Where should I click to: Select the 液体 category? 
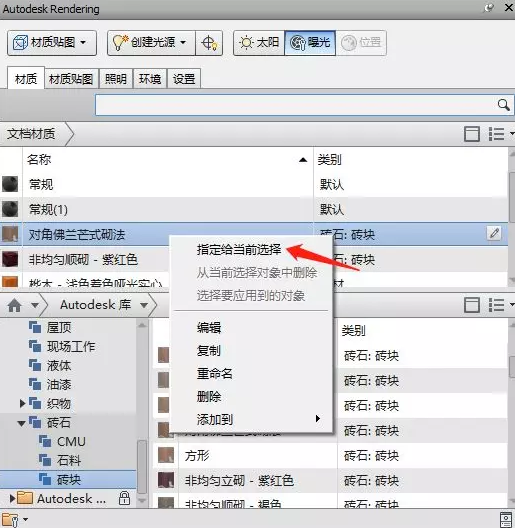click(x=59, y=365)
